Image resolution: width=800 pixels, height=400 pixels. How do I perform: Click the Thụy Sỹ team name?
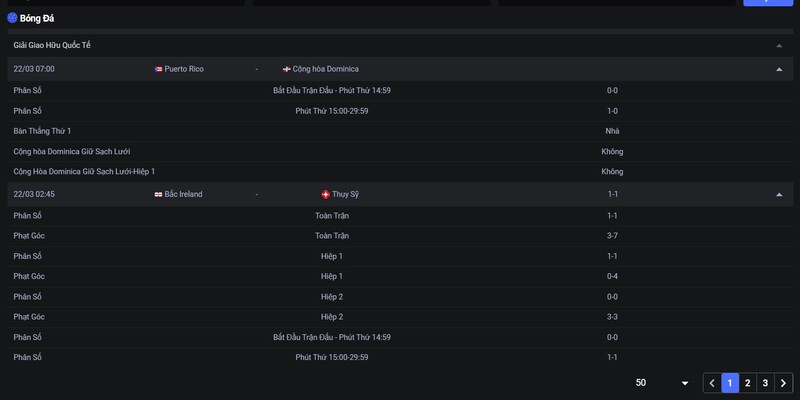pos(346,194)
